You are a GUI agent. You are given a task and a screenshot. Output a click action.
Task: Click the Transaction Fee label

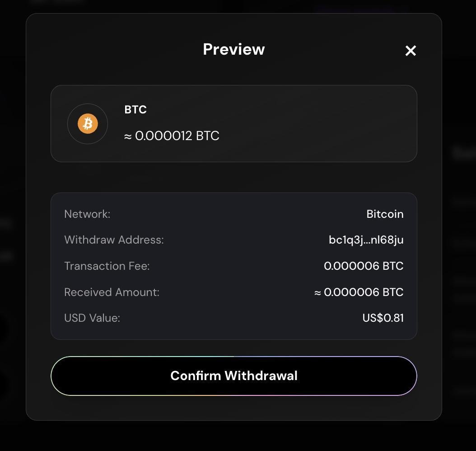click(107, 266)
